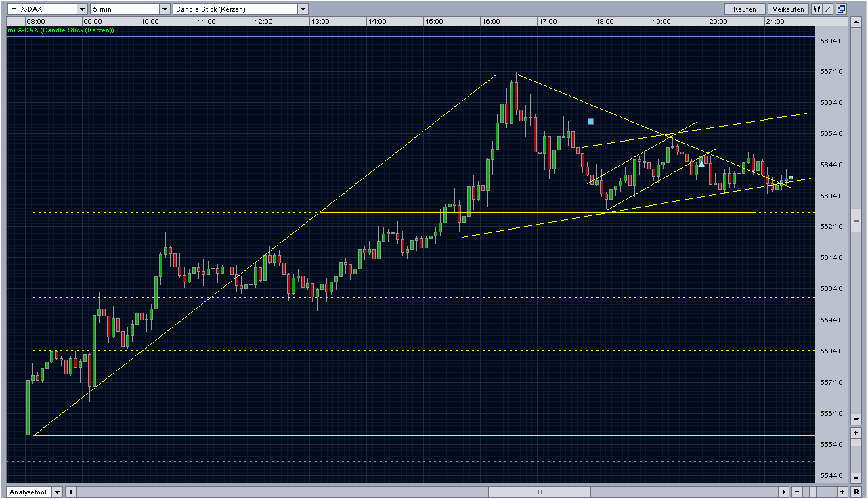Click the light blue square marker
The width and height of the screenshot is (868, 499).
click(590, 121)
